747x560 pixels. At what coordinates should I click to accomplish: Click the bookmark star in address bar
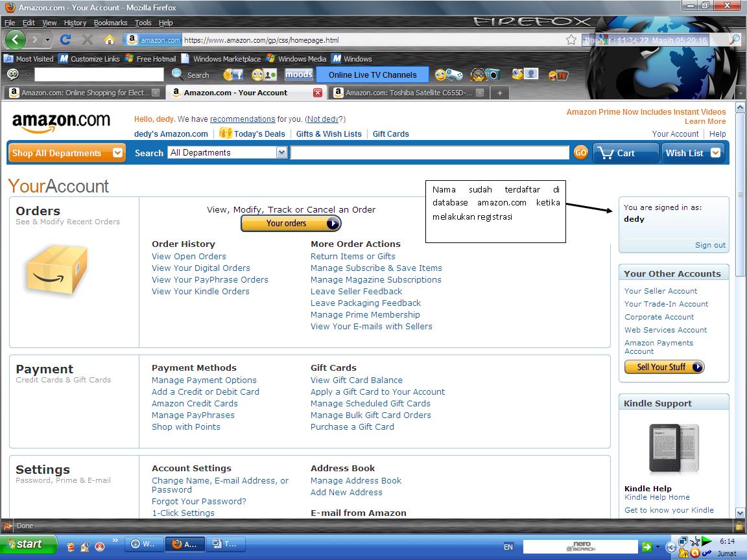571,40
